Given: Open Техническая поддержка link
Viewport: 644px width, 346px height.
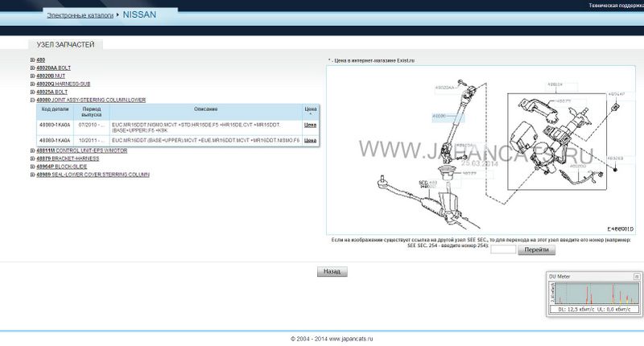Looking at the screenshot, I should (x=616, y=6).
